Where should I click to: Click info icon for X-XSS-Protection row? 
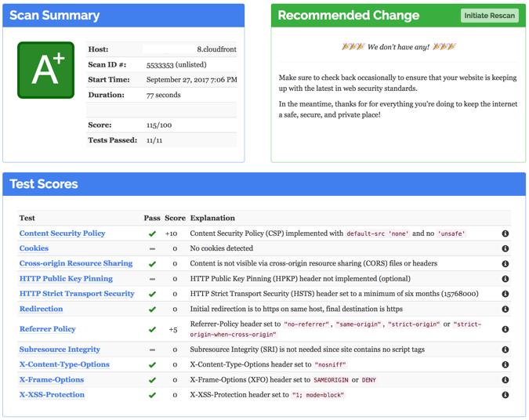click(505, 395)
